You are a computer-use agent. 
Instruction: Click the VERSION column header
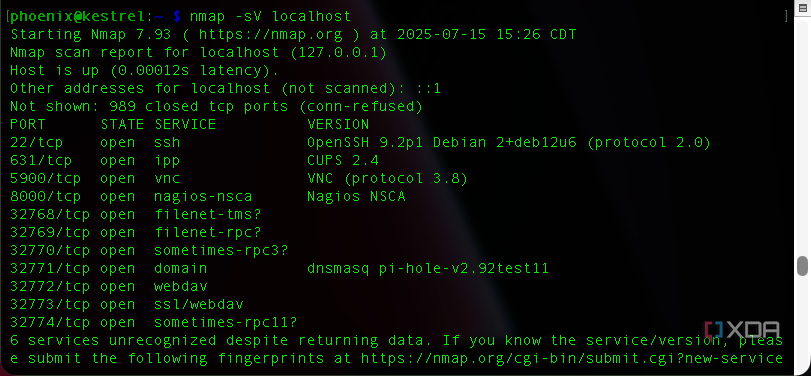click(338, 124)
